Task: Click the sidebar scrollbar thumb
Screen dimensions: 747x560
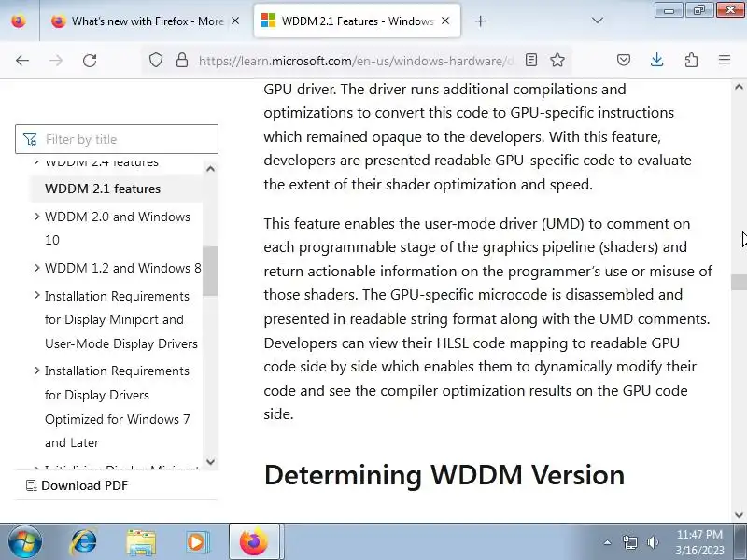Action: pyautogui.click(x=211, y=271)
